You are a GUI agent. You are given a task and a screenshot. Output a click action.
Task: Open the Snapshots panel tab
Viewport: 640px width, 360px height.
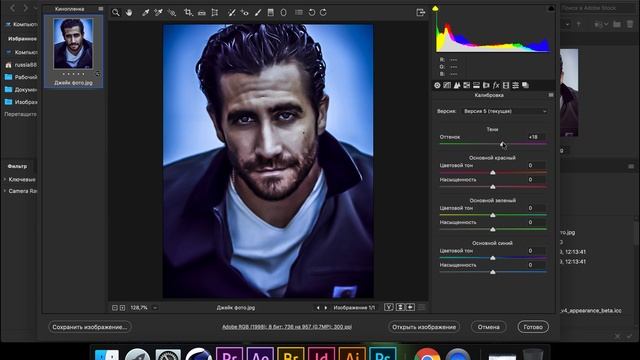click(x=525, y=85)
